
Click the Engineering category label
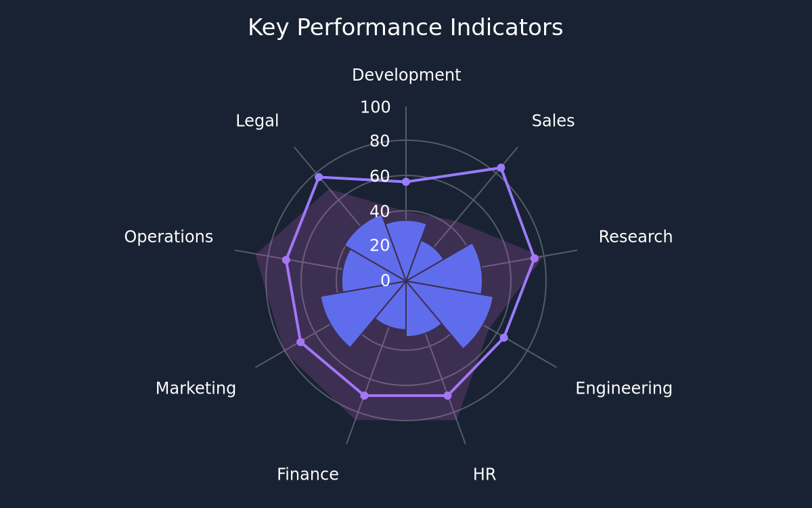tap(623, 388)
